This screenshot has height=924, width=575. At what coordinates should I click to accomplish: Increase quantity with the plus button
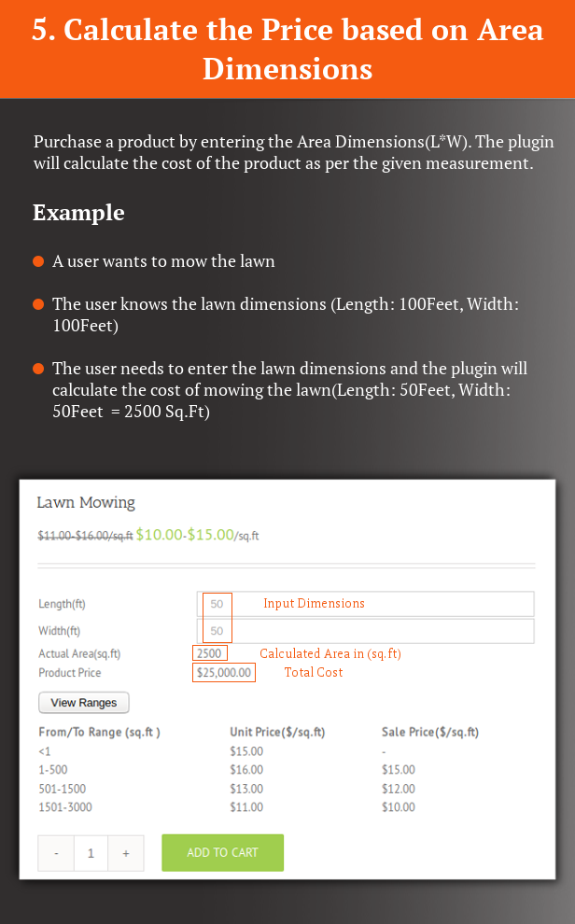click(125, 853)
